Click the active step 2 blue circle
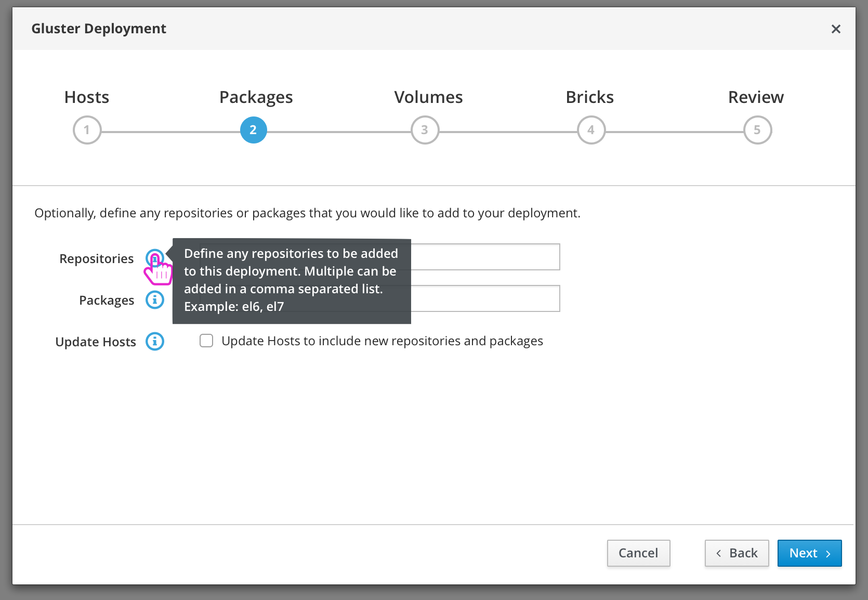The image size is (868, 600). pos(253,130)
